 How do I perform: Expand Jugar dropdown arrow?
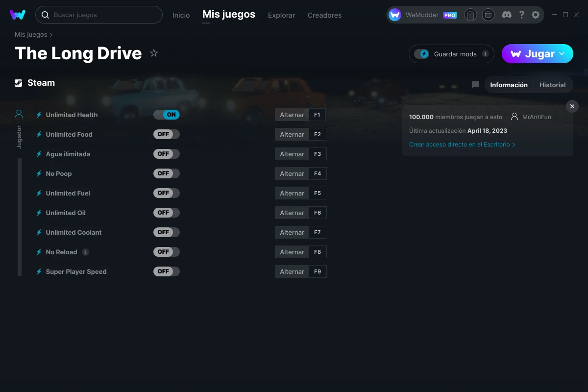[x=562, y=54]
